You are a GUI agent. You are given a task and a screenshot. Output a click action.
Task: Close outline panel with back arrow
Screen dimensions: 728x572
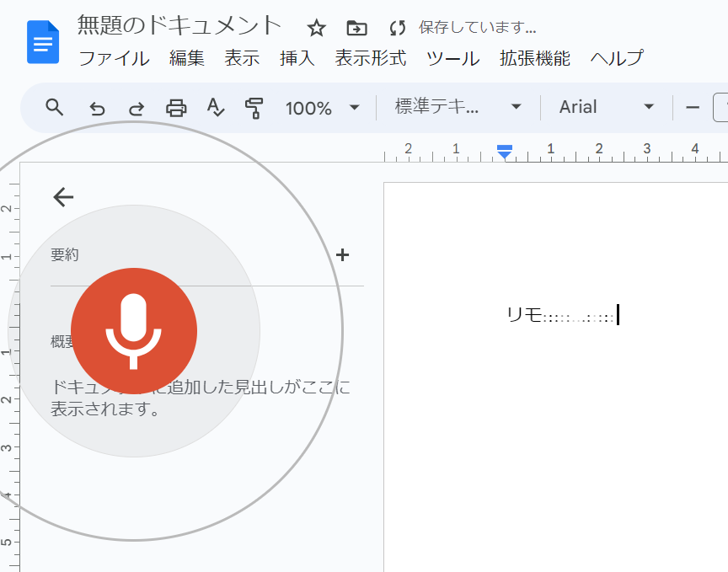(x=63, y=197)
